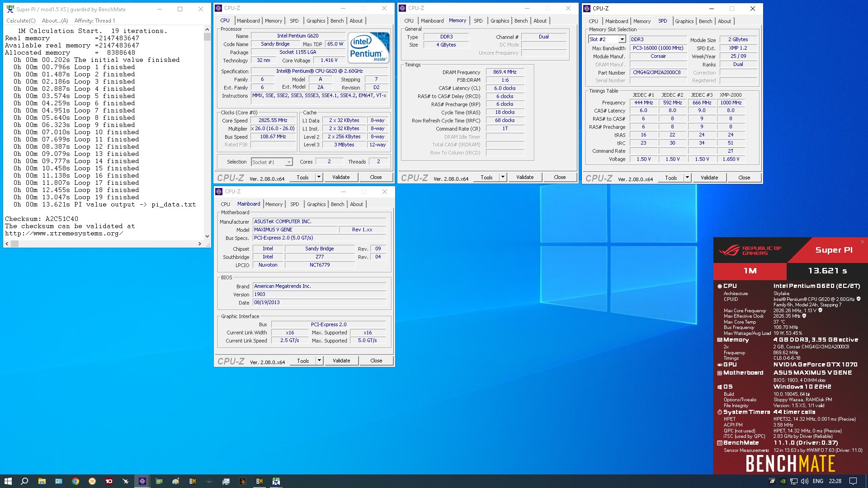Click Validate in the CPU-Z Mainboard window
This screenshot has height=488, width=868.
coord(341,361)
